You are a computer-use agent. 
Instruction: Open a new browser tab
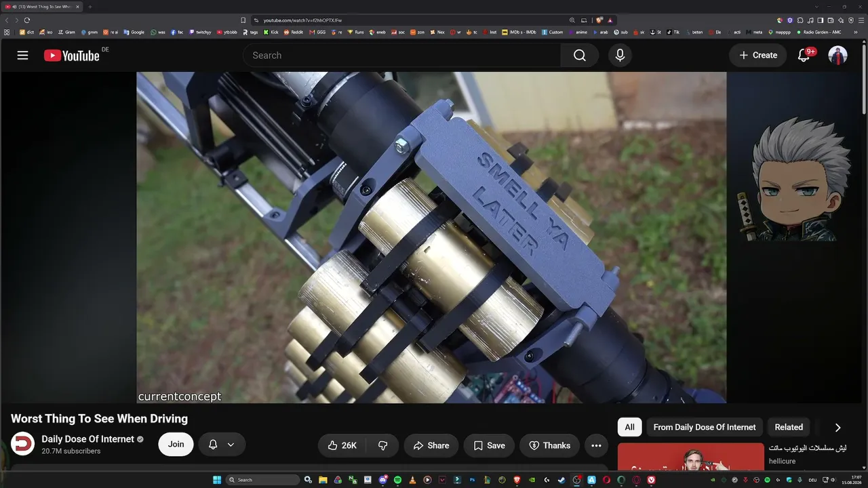(x=90, y=7)
